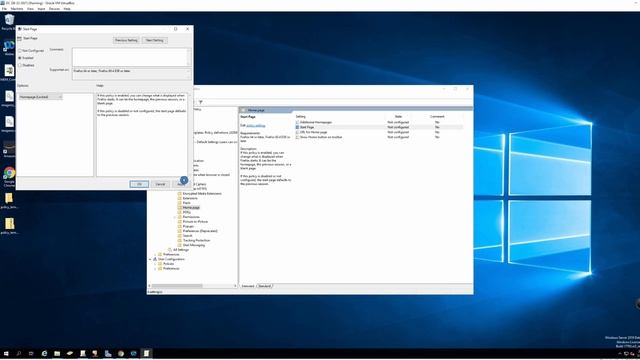Open the Input menu in VirtualBox
The image size is (640, 360).
41,9
